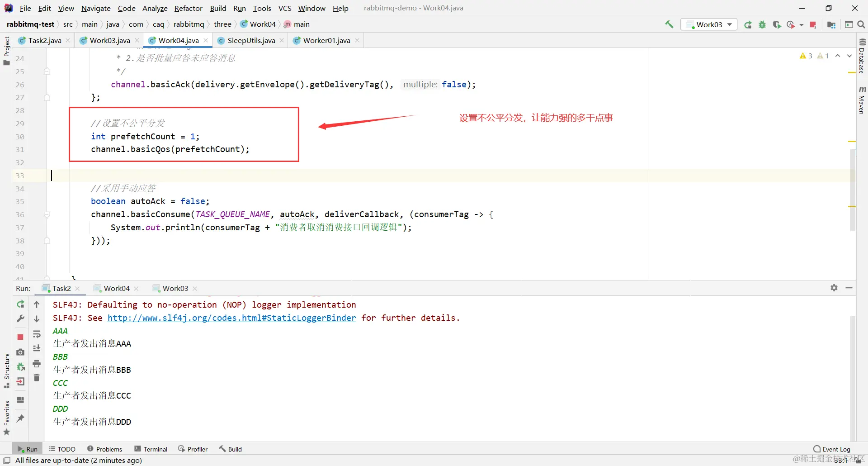Stop running processes with the red square
868x466 pixels.
813,24
